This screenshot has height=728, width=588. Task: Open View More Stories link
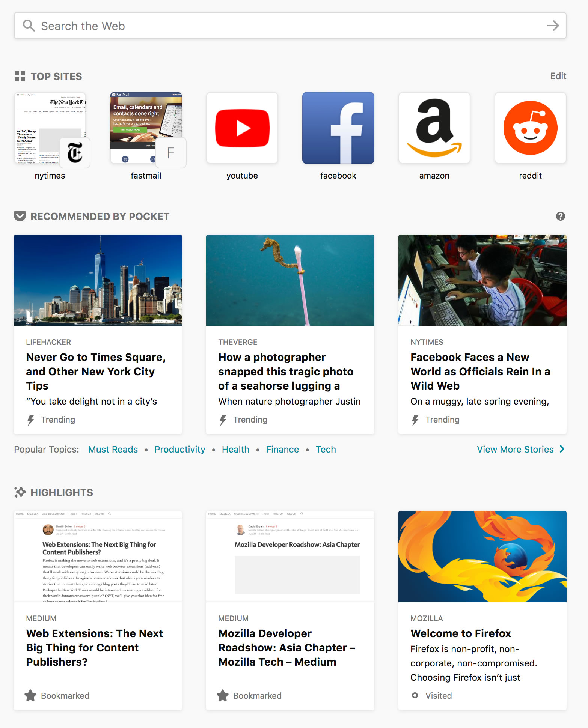521,449
